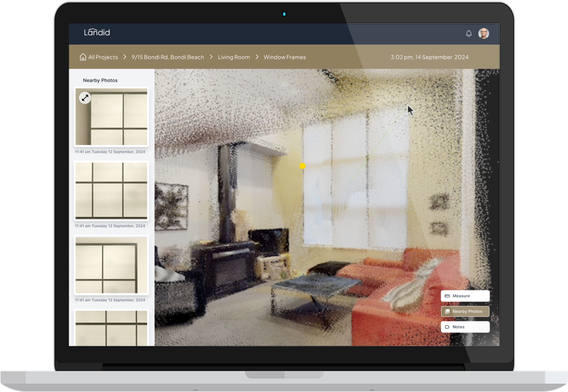
Task: Expand the first nearby photo to fullscreen
Action: pos(85,98)
